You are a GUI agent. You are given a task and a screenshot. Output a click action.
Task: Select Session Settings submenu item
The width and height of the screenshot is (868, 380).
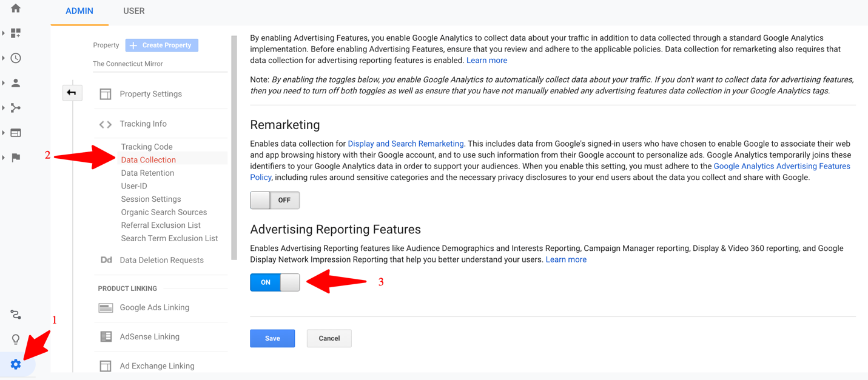(x=151, y=199)
